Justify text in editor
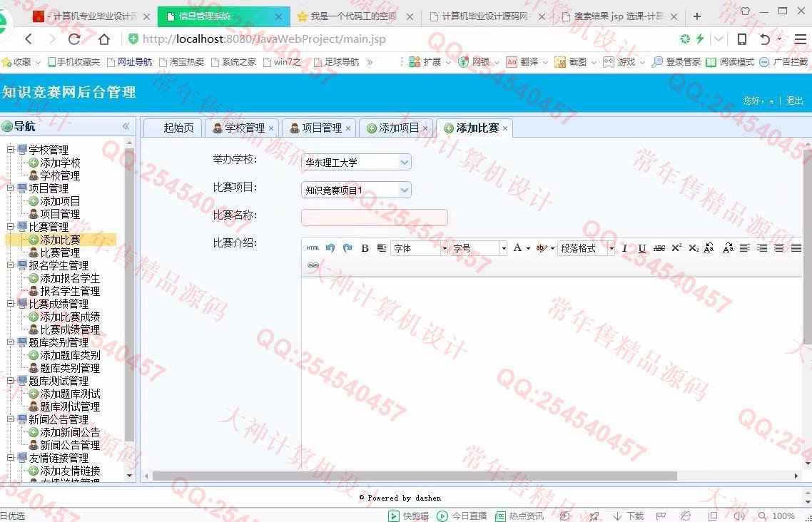The image size is (812, 522). pyautogui.click(x=796, y=248)
